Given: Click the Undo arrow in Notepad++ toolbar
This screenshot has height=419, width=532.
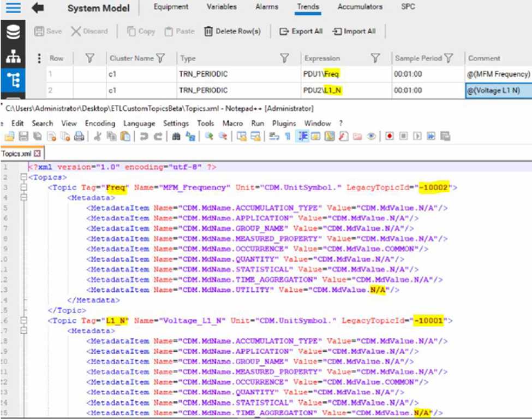Looking at the screenshot, I should (144, 137).
